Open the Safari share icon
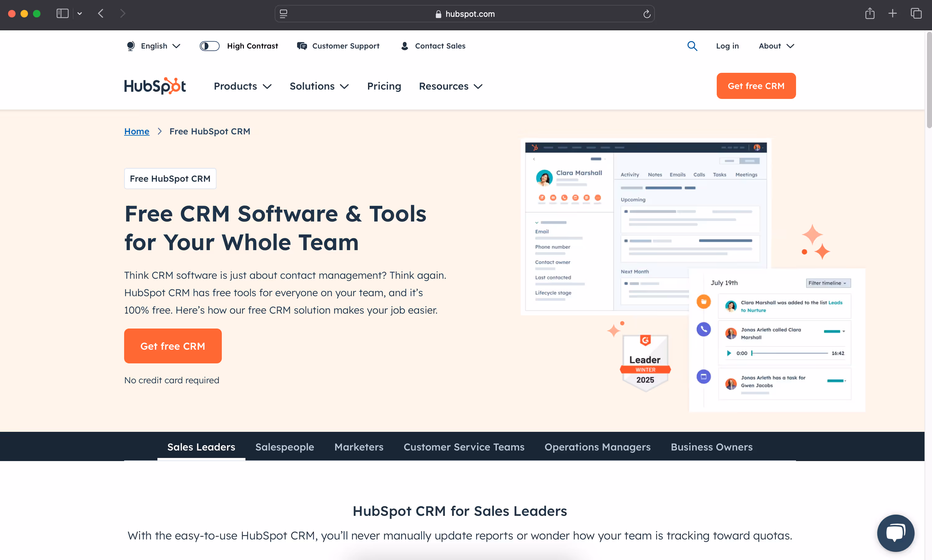 tap(870, 13)
